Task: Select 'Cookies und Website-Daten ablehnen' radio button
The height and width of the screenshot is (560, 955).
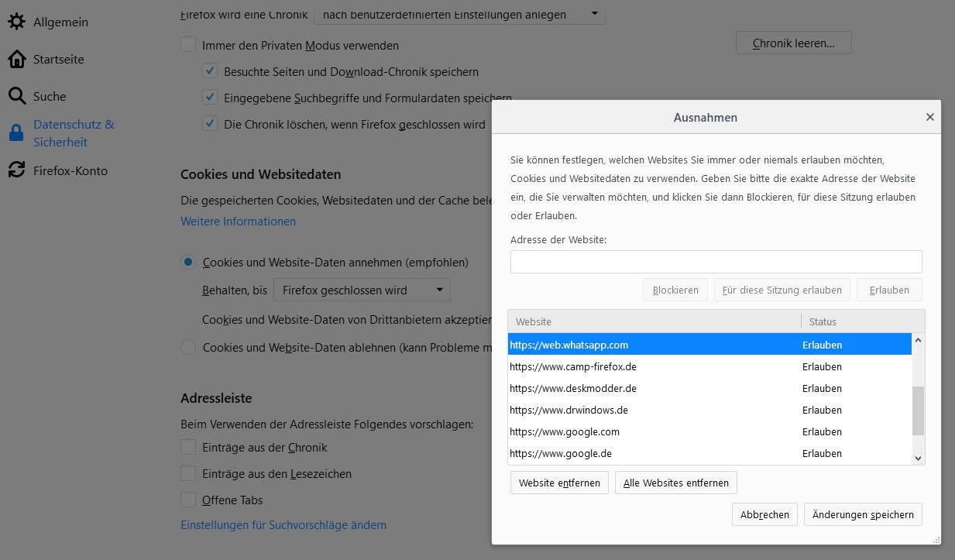Action: point(188,347)
